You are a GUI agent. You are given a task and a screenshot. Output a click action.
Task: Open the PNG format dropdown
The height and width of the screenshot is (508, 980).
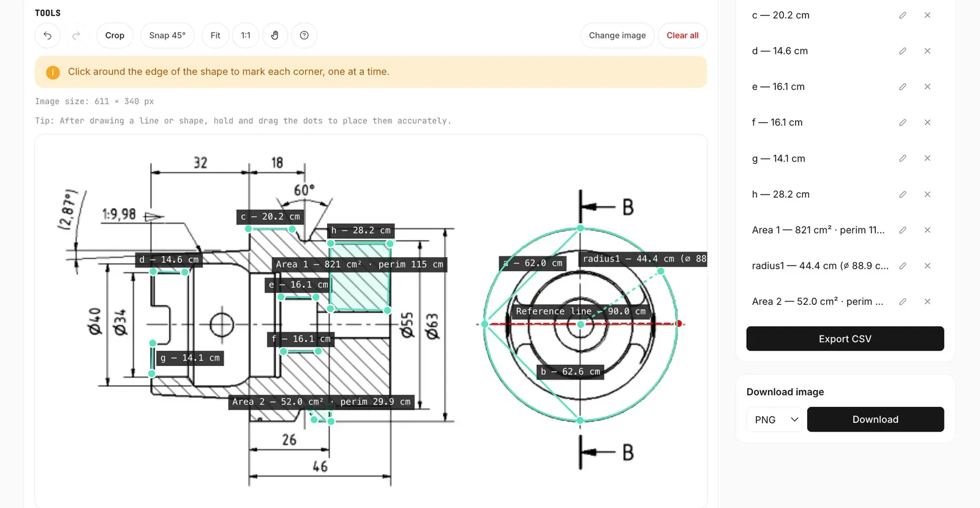pos(774,419)
